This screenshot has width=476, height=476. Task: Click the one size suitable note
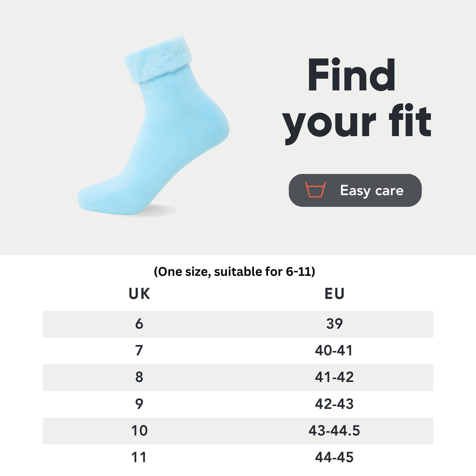click(x=234, y=272)
